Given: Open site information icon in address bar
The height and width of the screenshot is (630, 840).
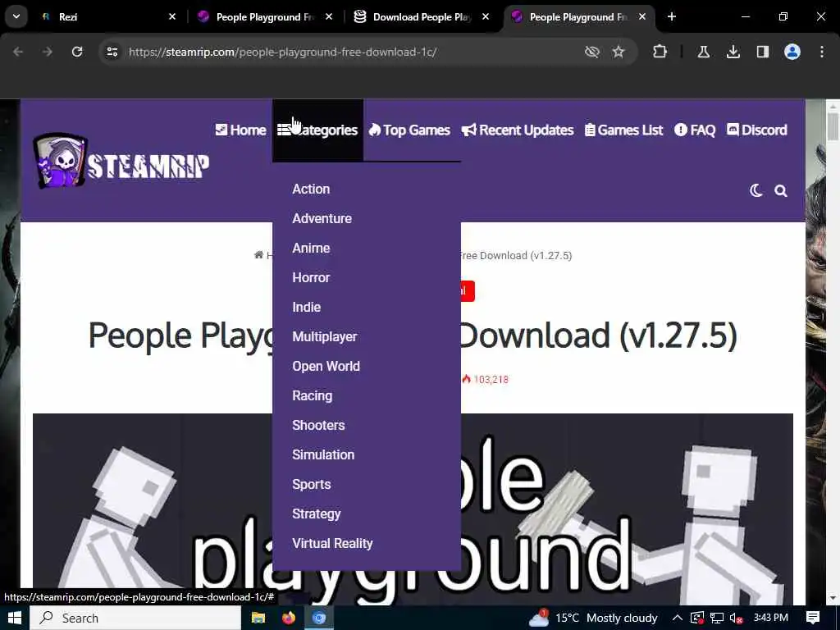Looking at the screenshot, I should pos(112,52).
